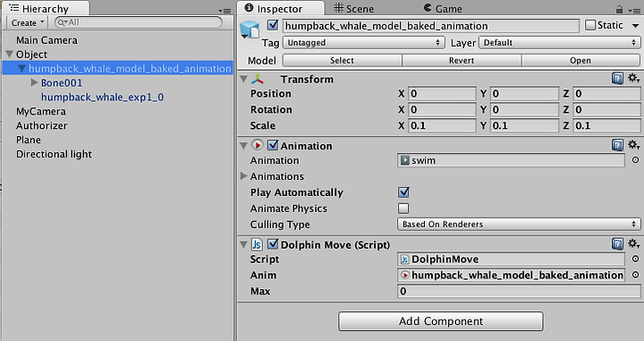Collapse the humpback_whale_model_baked_animation tree node
The width and height of the screenshot is (644, 341).
coord(21,68)
